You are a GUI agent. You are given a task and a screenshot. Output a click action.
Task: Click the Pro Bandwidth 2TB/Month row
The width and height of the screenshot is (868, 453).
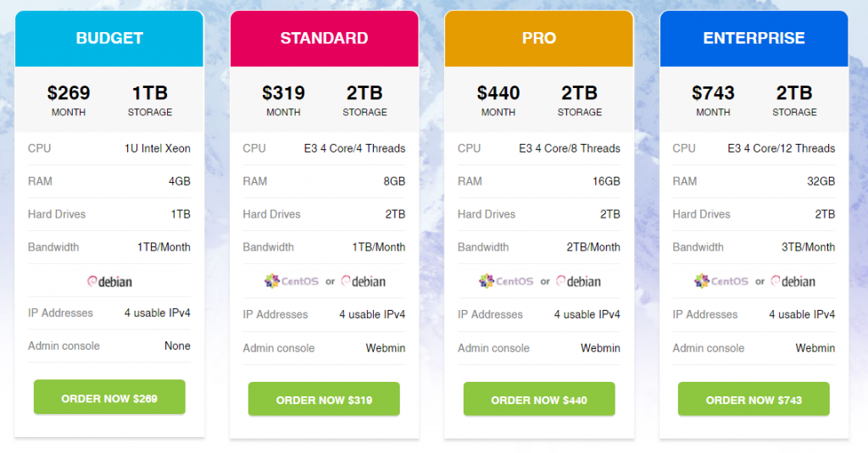(x=539, y=247)
